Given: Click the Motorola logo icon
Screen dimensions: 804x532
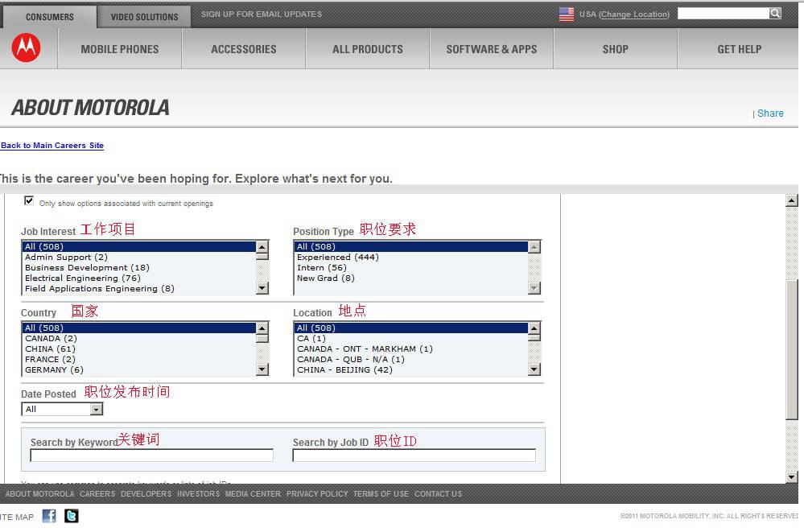Looking at the screenshot, I should (x=26, y=48).
